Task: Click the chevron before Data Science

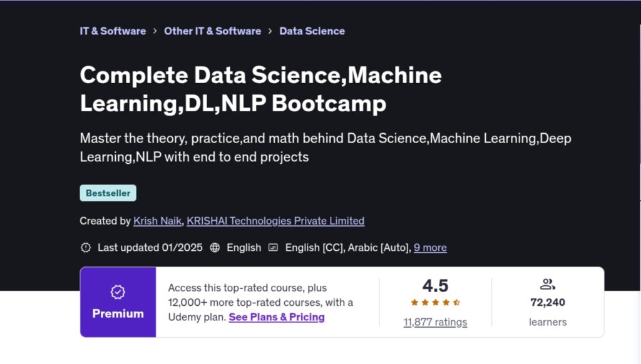Action: tap(270, 31)
